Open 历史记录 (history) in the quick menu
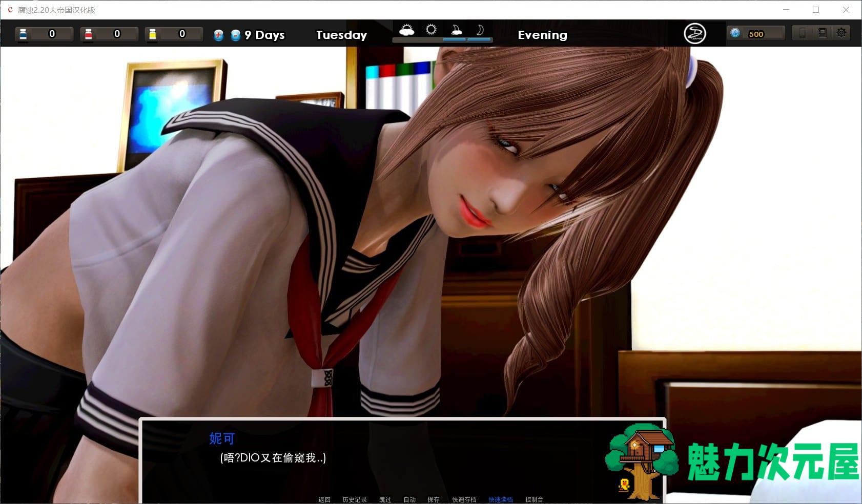This screenshot has width=862, height=504. pos(355,499)
